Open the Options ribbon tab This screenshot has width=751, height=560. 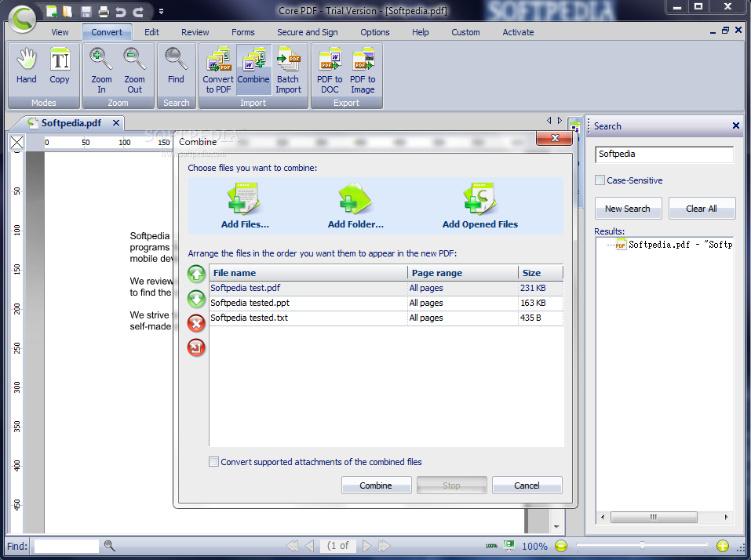click(x=375, y=32)
